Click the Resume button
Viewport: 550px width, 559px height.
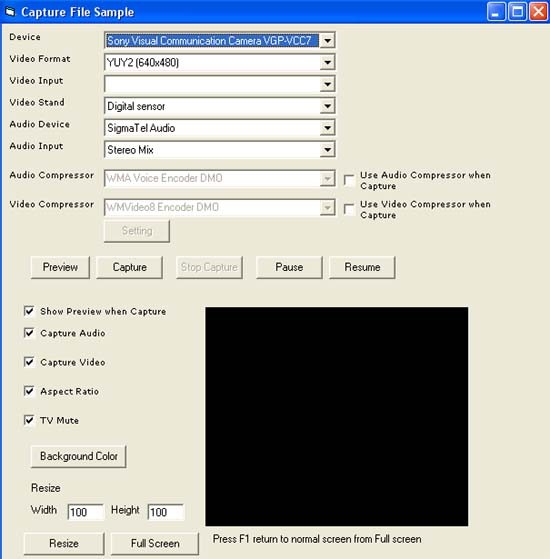click(362, 267)
